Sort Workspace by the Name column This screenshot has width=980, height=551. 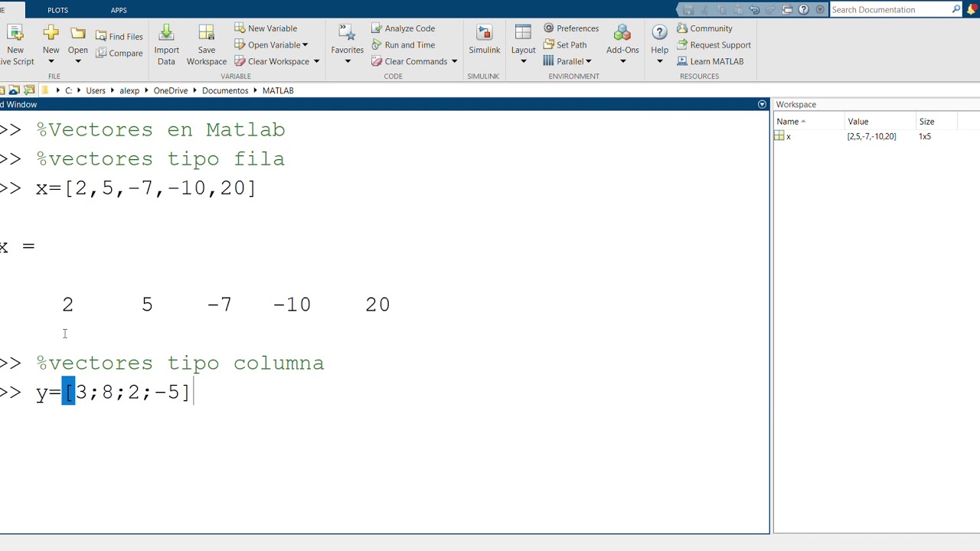click(x=808, y=122)
